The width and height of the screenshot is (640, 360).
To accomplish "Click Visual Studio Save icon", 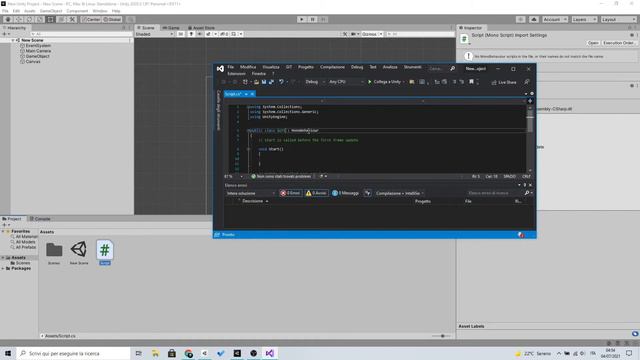I will (264, 82).
